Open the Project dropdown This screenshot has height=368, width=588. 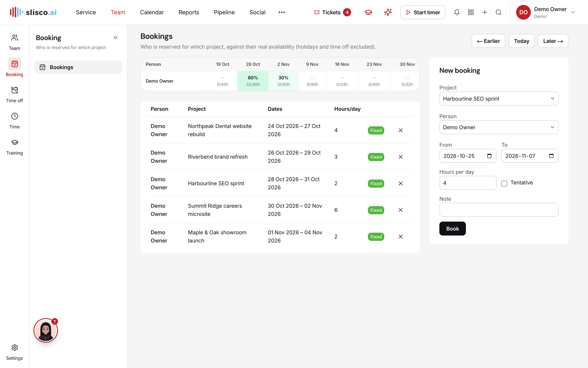(499, 99)
